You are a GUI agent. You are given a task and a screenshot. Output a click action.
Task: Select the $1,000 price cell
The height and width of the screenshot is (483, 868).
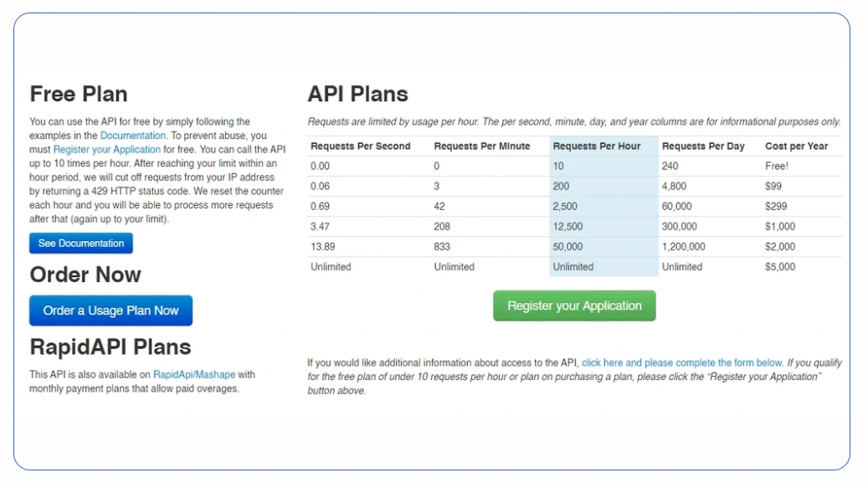point(780,227)
